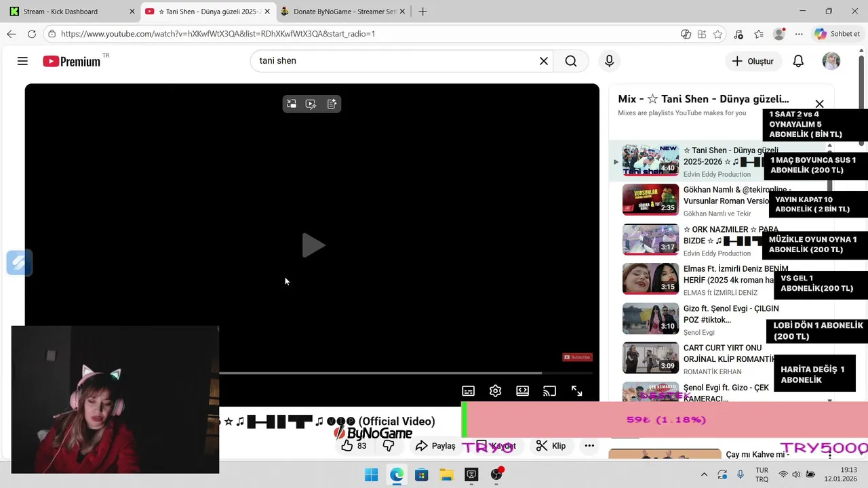This screenshot has height=488, width=868.
Task: Close the Mix playlist panel
Action: 819,104
